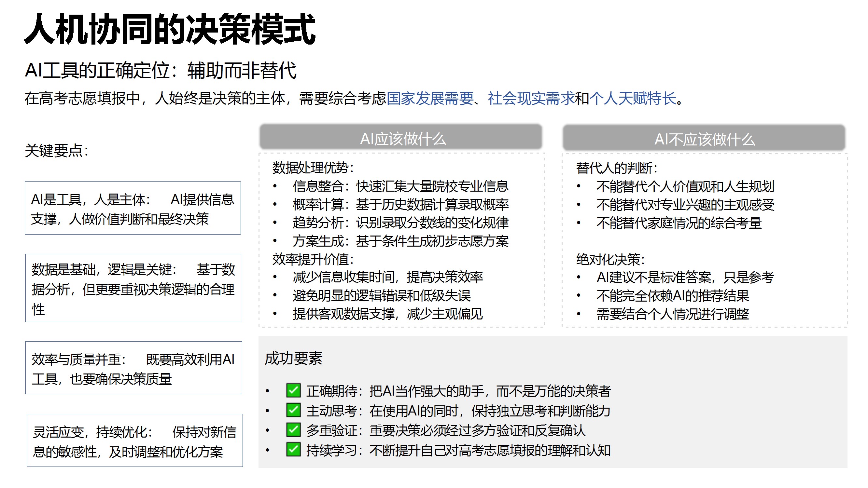The width and height of the screenshot is (868, 488).
Task: Click the green checkmark beside 主动思考
Action: [293, 410]
